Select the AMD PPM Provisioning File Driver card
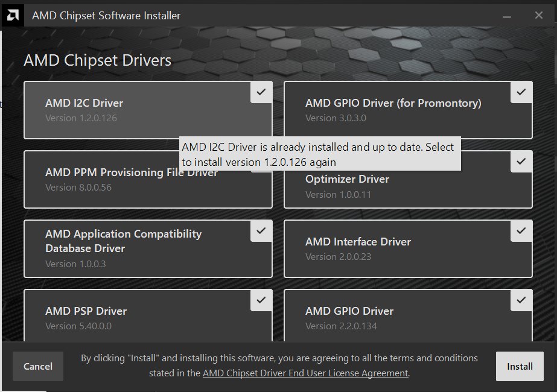 148,179
